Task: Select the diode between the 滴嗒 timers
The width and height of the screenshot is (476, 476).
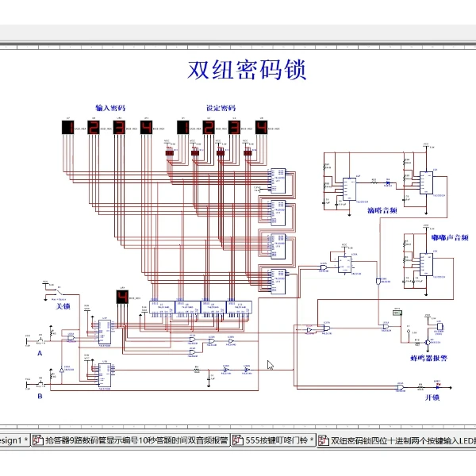Action: click(388, 182)
